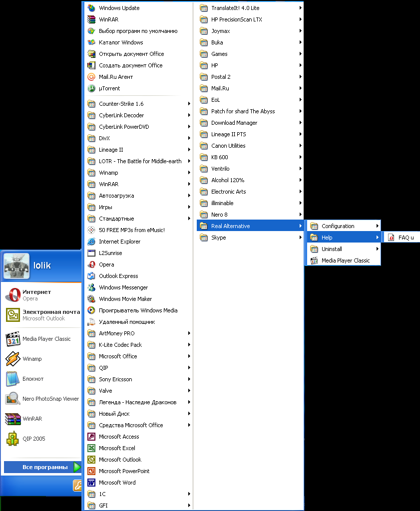This screenshot has width=420, height=511.
Task: Click the user avatar picture for lolik
Action: [16, 266]
